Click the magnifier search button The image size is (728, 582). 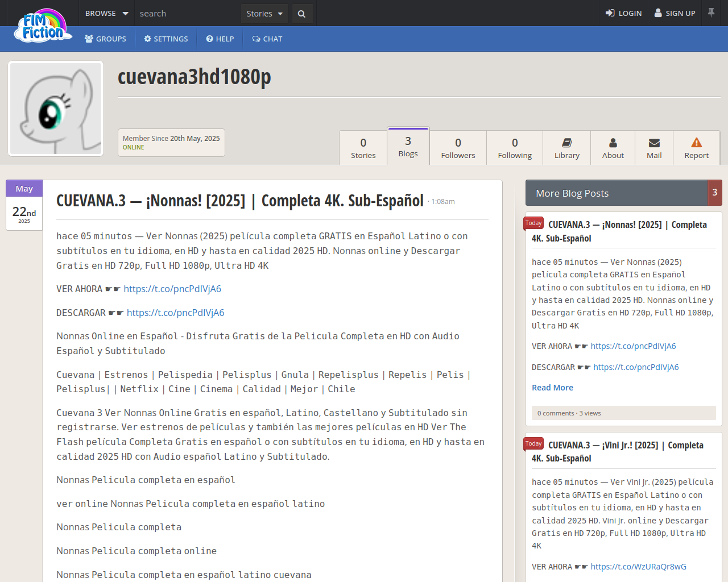[302, 14]
